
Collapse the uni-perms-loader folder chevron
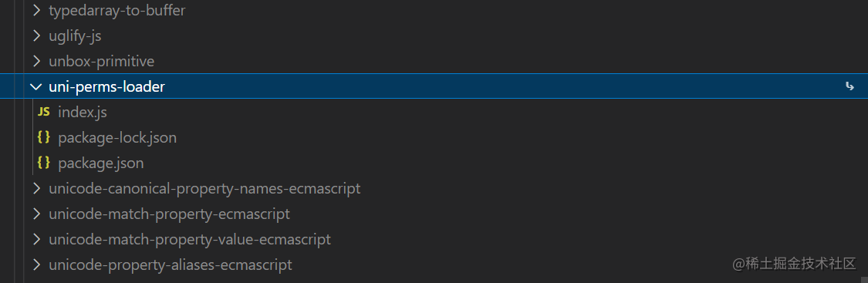tap(36, 87)
